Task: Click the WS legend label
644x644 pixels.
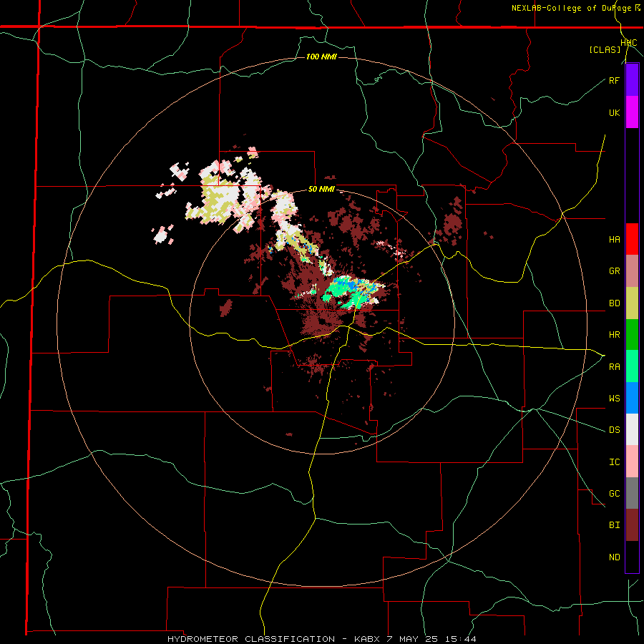Action: click(x=614, y=399)
